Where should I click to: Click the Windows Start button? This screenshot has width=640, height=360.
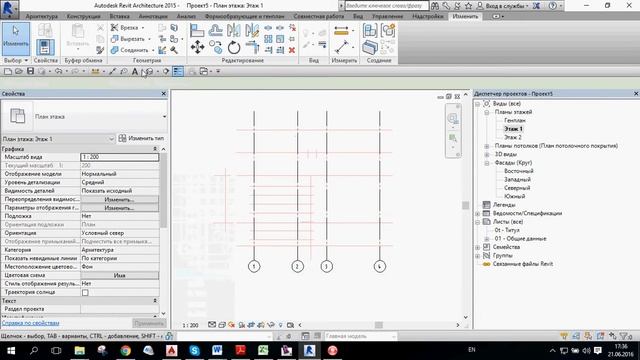coord(11,351)
